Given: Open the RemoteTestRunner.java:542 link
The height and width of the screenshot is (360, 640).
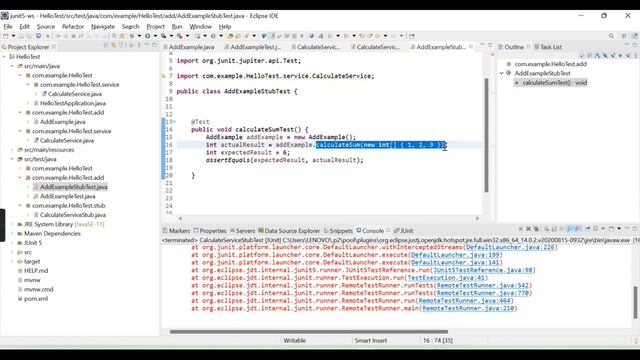Looking at the screenshot, I should (482, 286).
